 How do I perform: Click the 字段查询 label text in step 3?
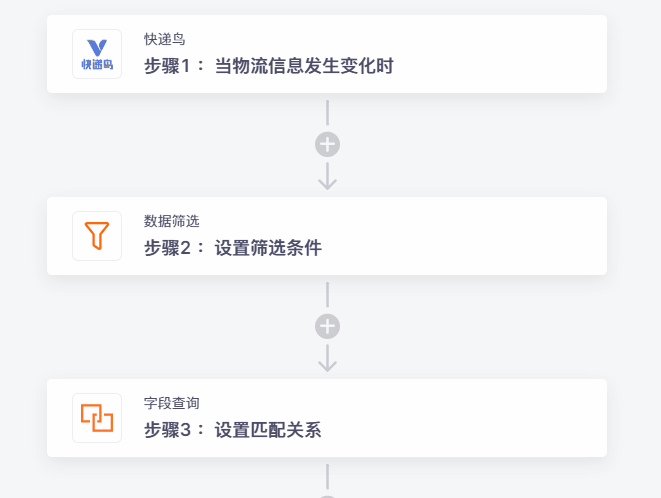[x=172, y=403]
